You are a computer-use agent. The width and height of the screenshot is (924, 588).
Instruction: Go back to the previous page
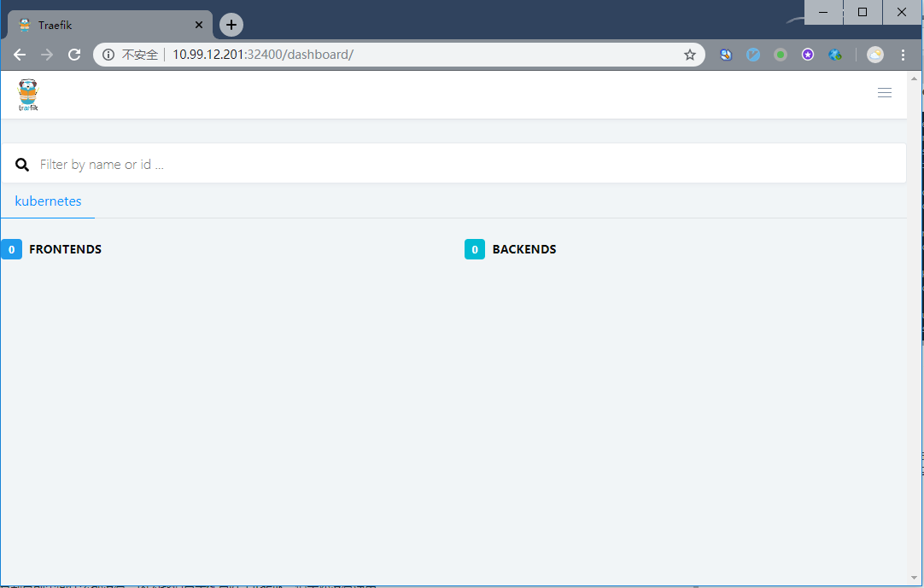click(x=20, y=55)
